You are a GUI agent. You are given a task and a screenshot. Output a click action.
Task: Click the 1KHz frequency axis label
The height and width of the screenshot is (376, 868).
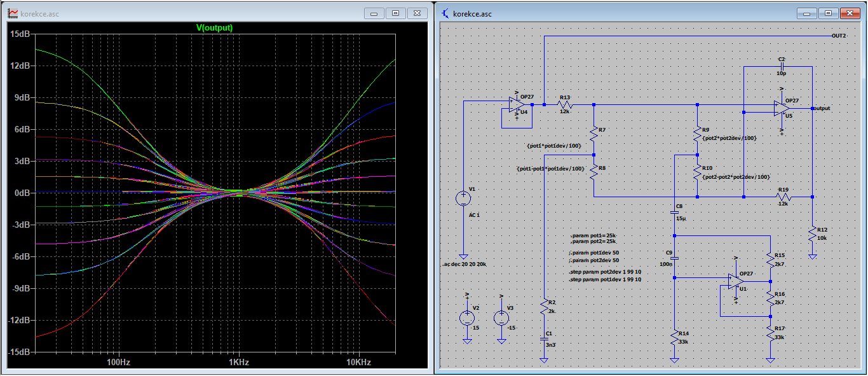[238, 362]
